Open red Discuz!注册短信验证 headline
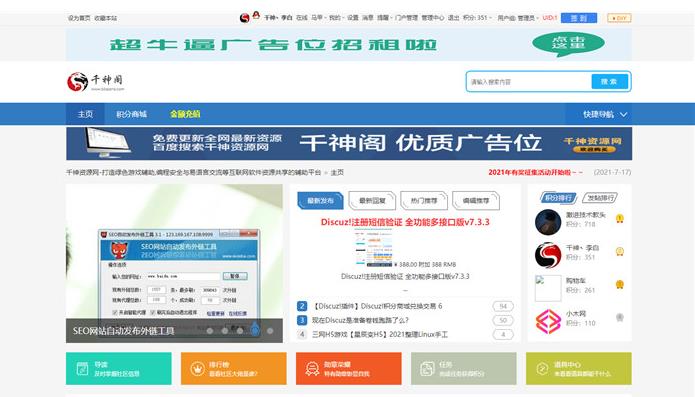This screenshot has width=695, height=397. pyautogui.click(x=405, y=222)
